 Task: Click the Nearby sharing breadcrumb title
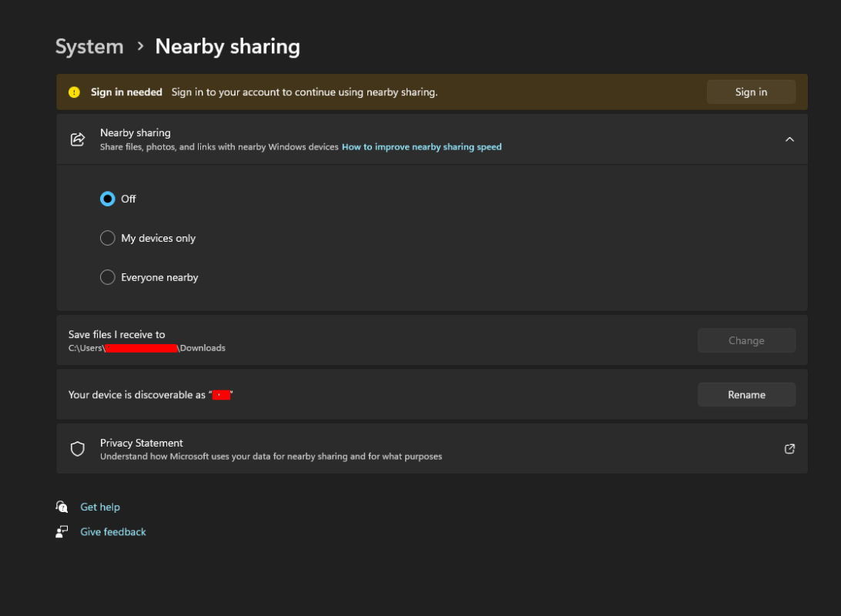[227, 47]
